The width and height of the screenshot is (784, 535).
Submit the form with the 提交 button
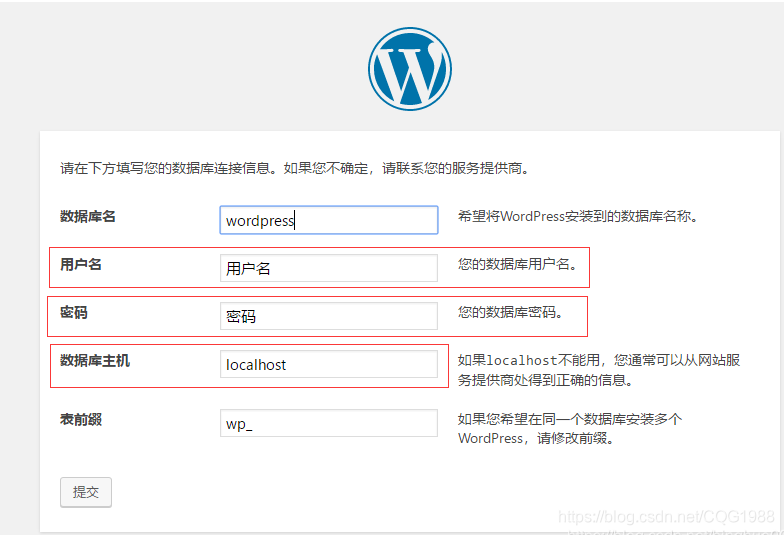(86, 492)
